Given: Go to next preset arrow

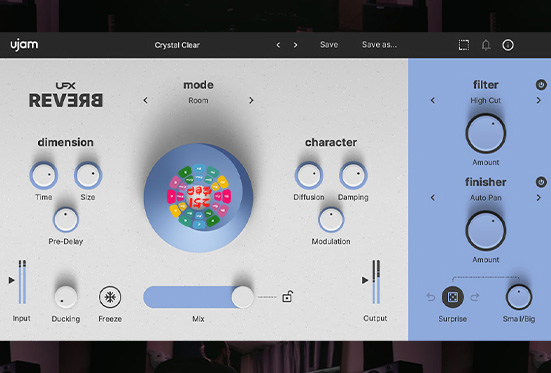Looking at the screenshot, I should [296, 45].
